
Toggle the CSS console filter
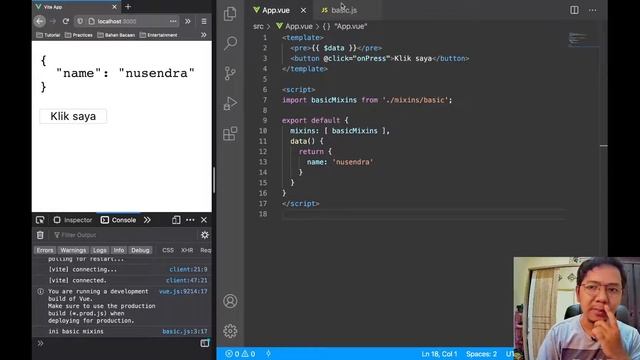click(x=168, y=250)
